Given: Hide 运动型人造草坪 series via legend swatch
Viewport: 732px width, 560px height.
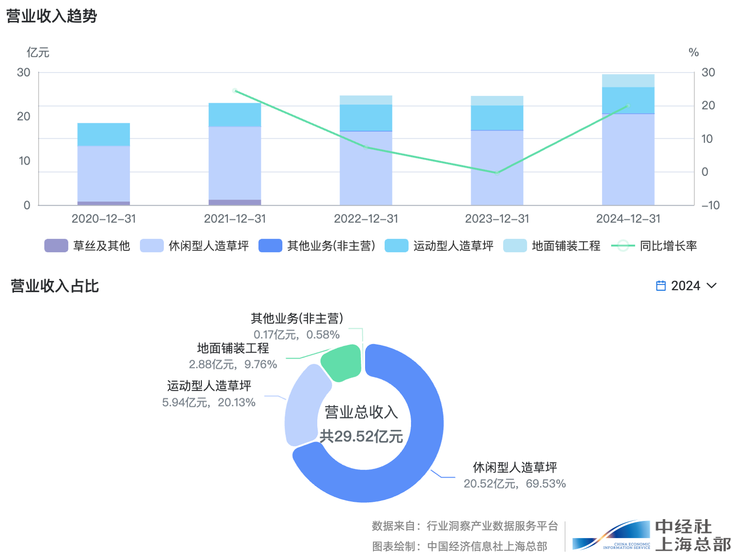Looking at the screenshot, I should [x=396, y=246].
